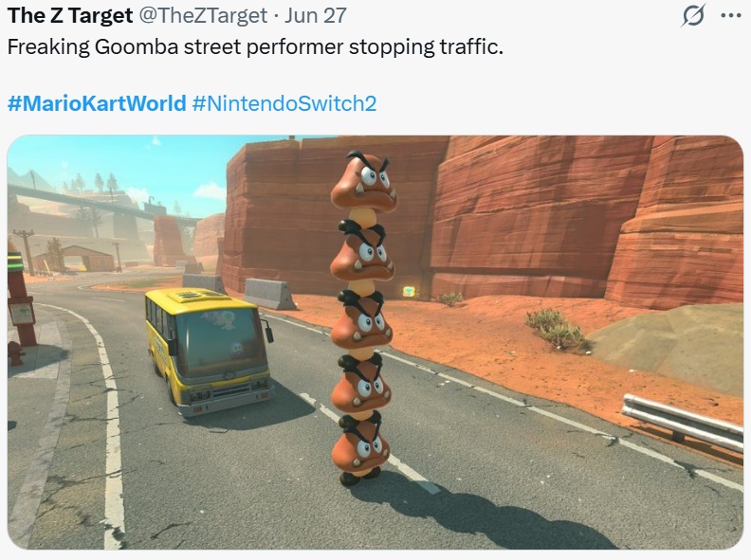This screenshot has height=560, width=751.
Task: Open the Jun 27 timestamp link
Action: pyautogui.click(x=315, y=16)
